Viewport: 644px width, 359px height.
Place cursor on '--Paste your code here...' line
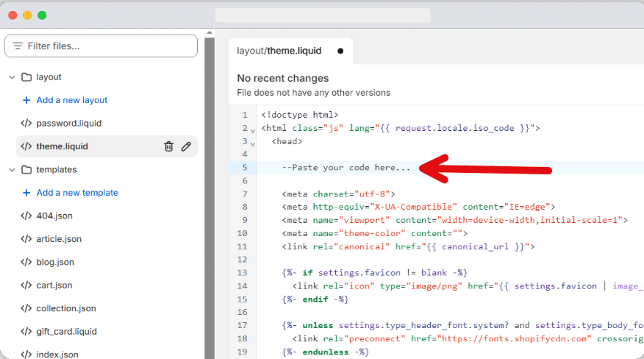pyautogui.click(x=346, y=168)
